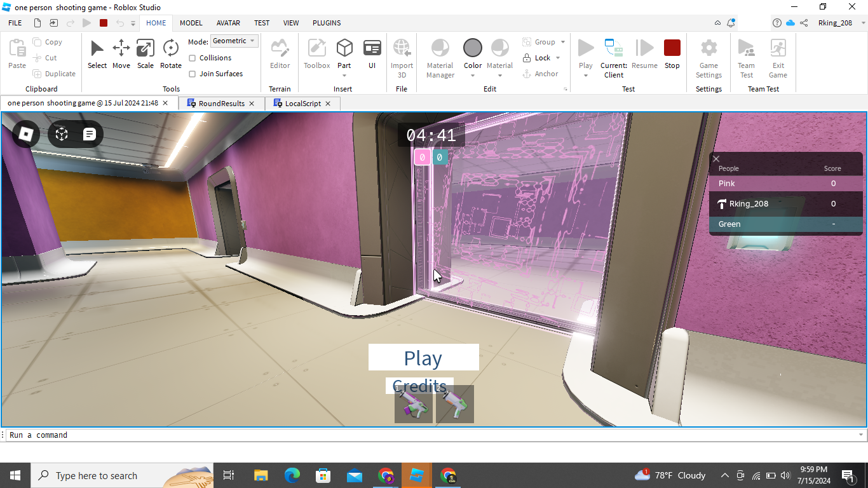Choose the Scale tool
The image size is (868, 488).
[x=146, y=54]
